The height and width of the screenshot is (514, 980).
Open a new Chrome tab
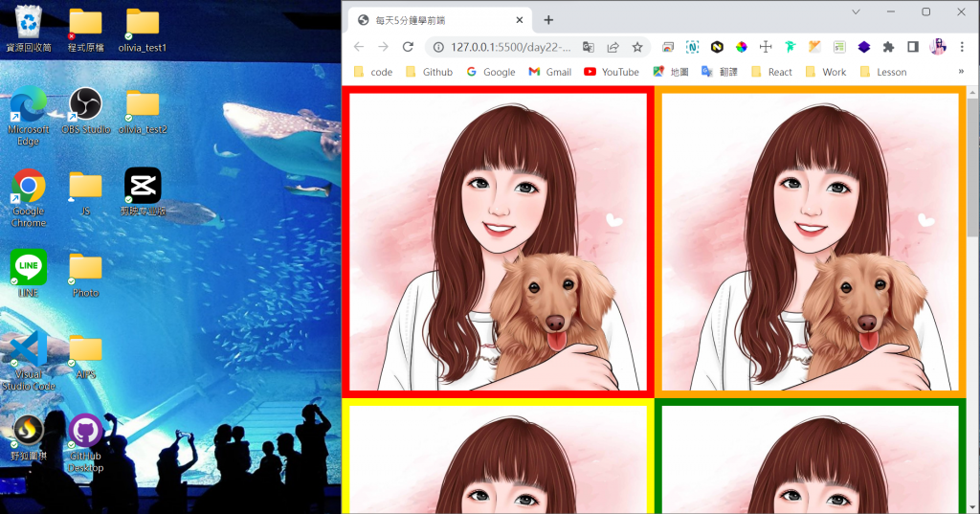coord(548,20)
